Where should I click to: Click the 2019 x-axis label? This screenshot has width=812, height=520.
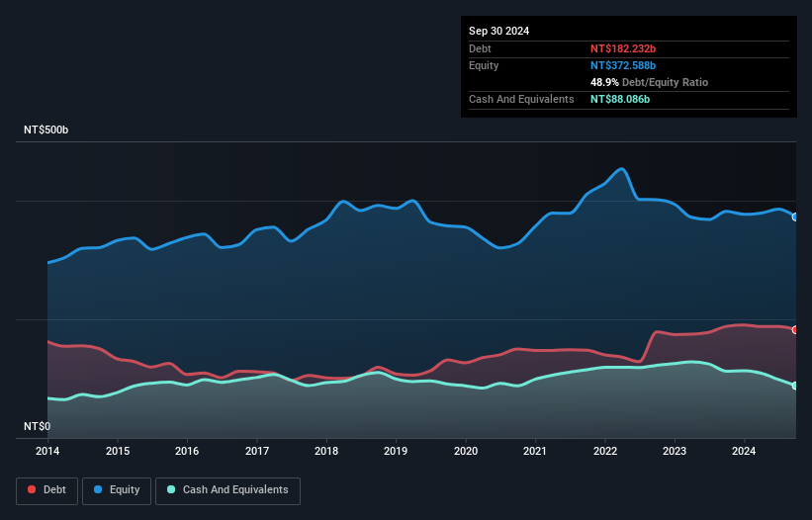[x=396, y=451]
